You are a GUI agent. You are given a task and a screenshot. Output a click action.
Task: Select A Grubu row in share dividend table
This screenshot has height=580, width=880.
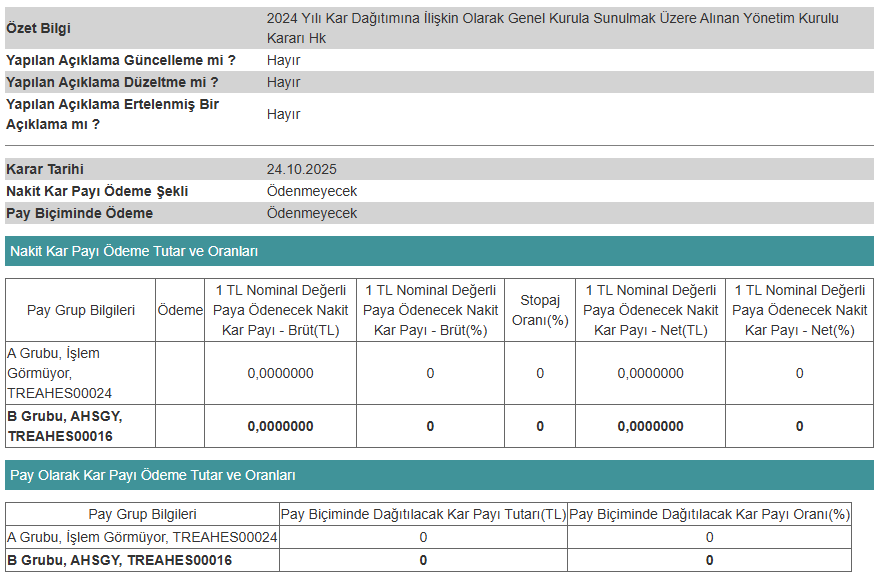tap(142, 537)
